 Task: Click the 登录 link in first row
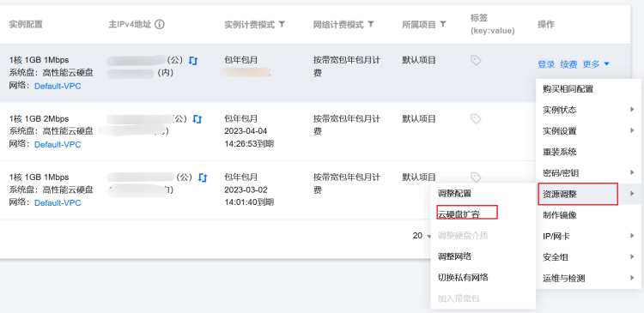pyautogui.click(x=546, y=64)
